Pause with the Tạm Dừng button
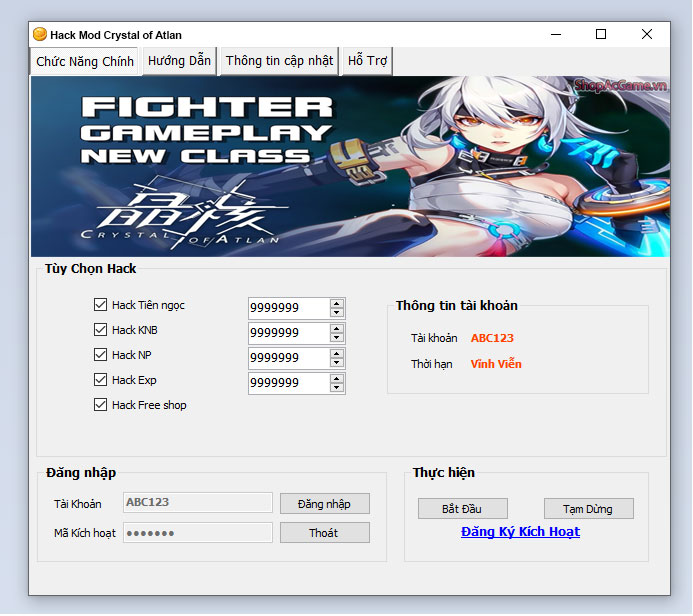 588,509
